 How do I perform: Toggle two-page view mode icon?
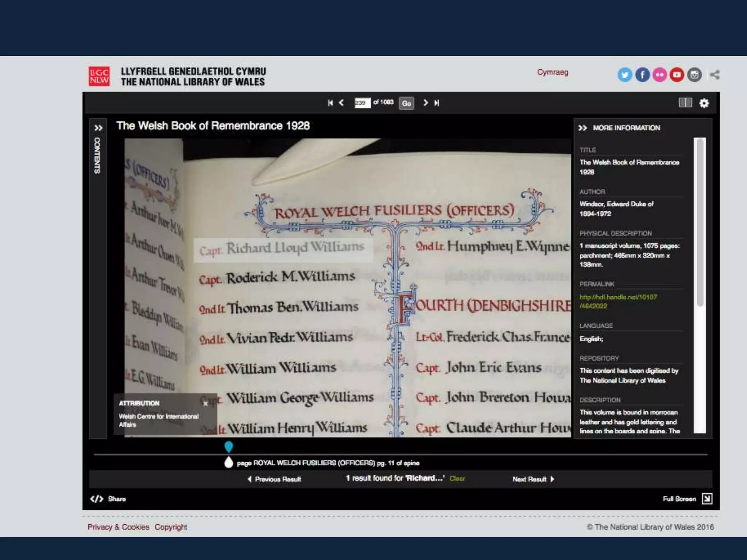(x=685, y=103)
